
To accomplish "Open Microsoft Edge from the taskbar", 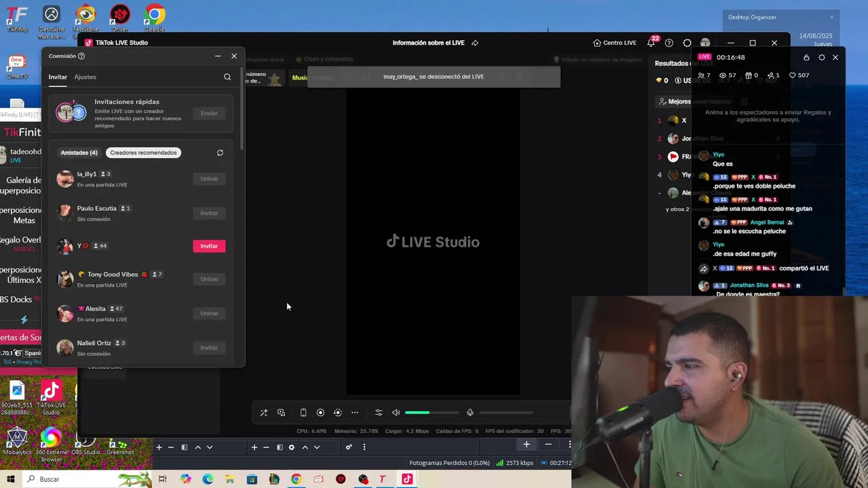I will (208, 479).
